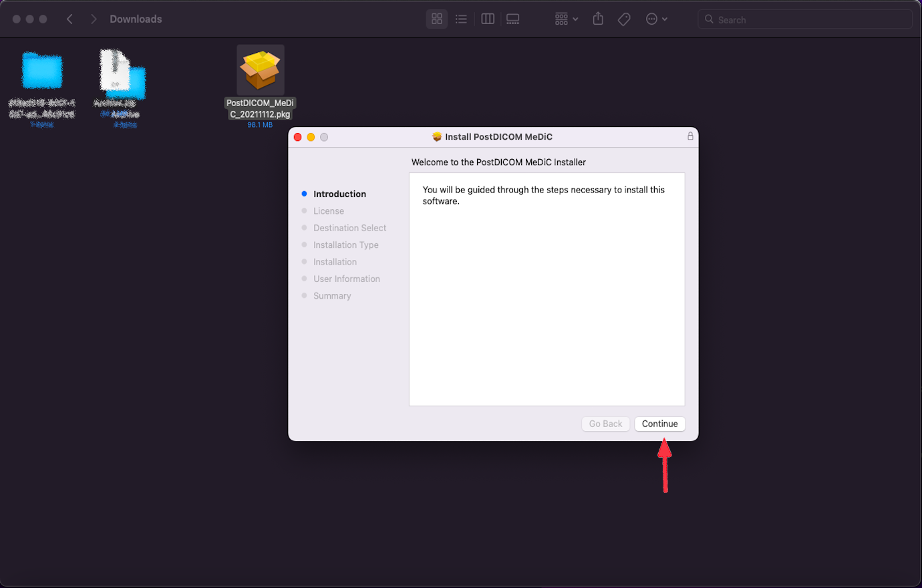This screenshot has width=922, height=588.
Task: Switch Finder to list view
Action: (461, 19)
